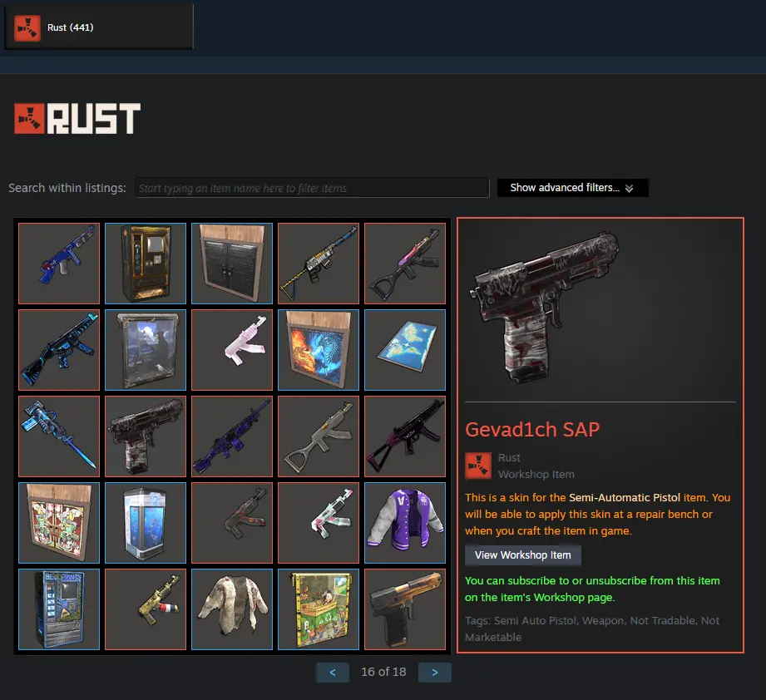Expand Show advanced filters dropdown
The image size is (766, 700).
click(572, 188)
